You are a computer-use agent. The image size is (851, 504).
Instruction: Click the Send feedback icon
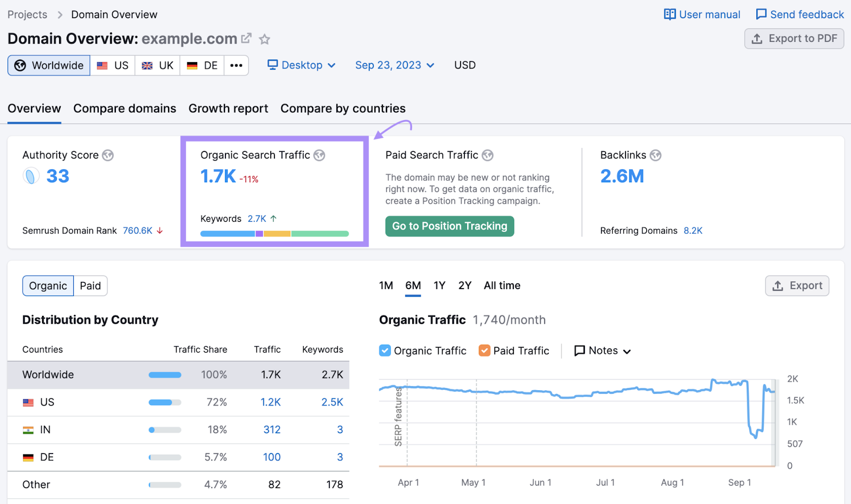[762, 14]
